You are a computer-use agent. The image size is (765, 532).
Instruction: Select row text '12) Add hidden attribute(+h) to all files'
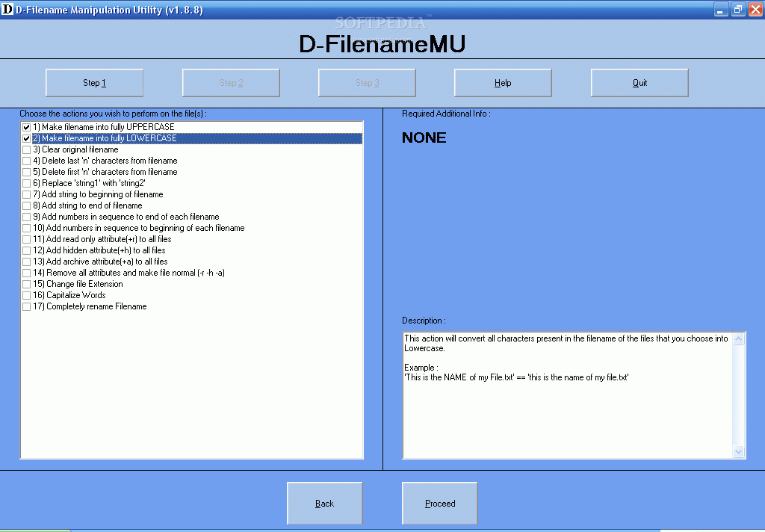(x=99, y=250)
